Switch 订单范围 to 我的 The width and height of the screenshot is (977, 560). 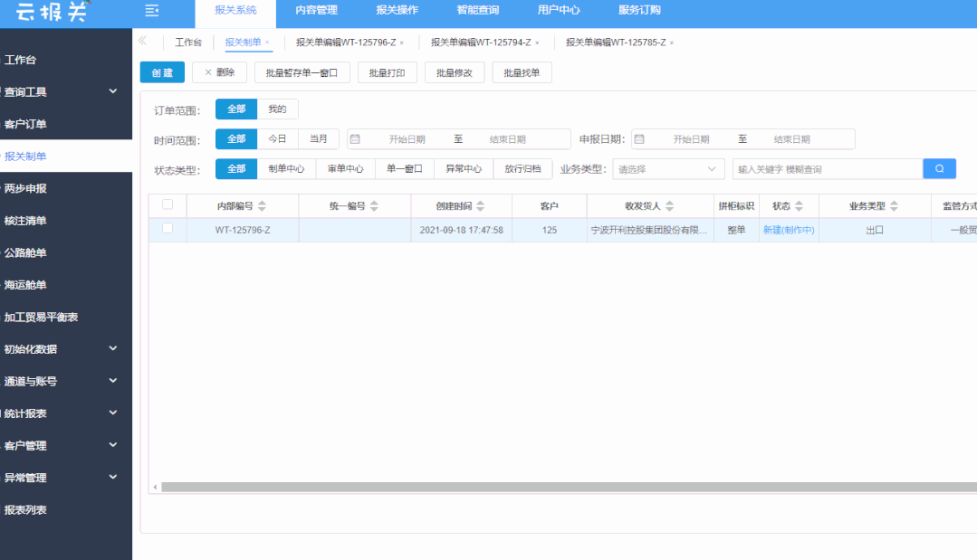coord(275,108)
